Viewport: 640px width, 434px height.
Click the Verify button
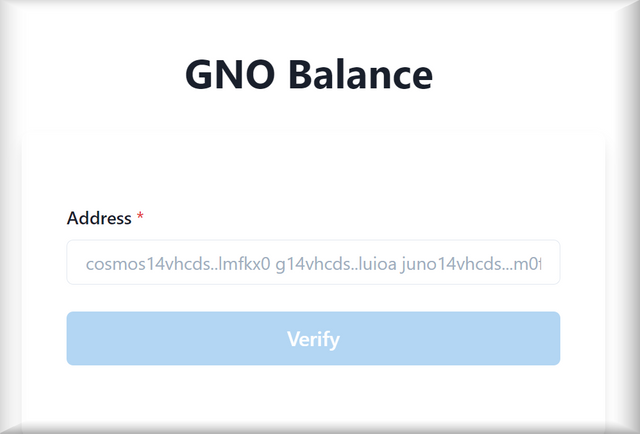coord(313,339)
